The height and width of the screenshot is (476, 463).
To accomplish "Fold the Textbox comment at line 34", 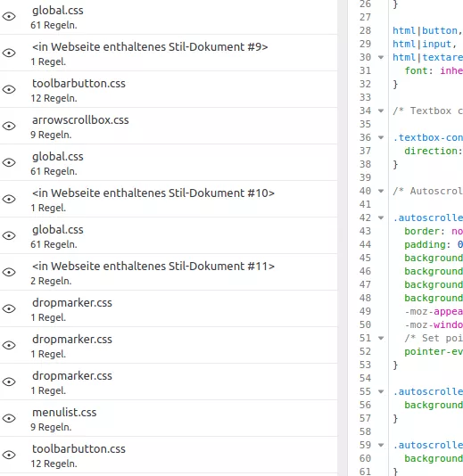I will [x=381, y=111].
